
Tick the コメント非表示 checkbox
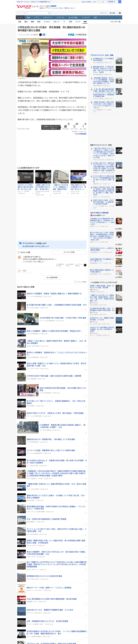(x=75, y=282)
